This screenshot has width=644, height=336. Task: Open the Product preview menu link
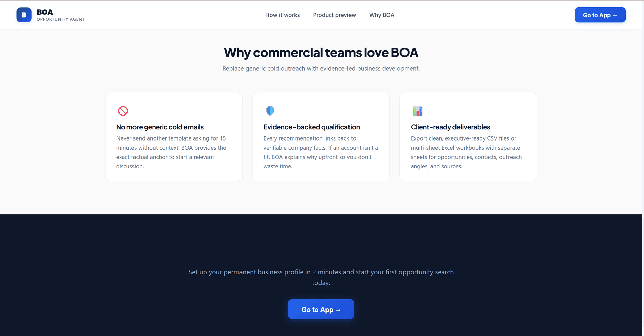click(334, 15)
